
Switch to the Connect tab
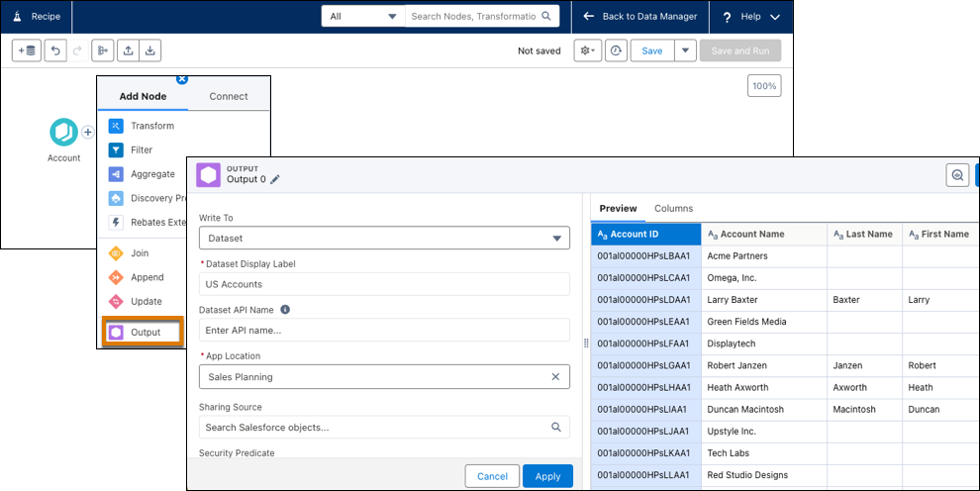point(229,96)
